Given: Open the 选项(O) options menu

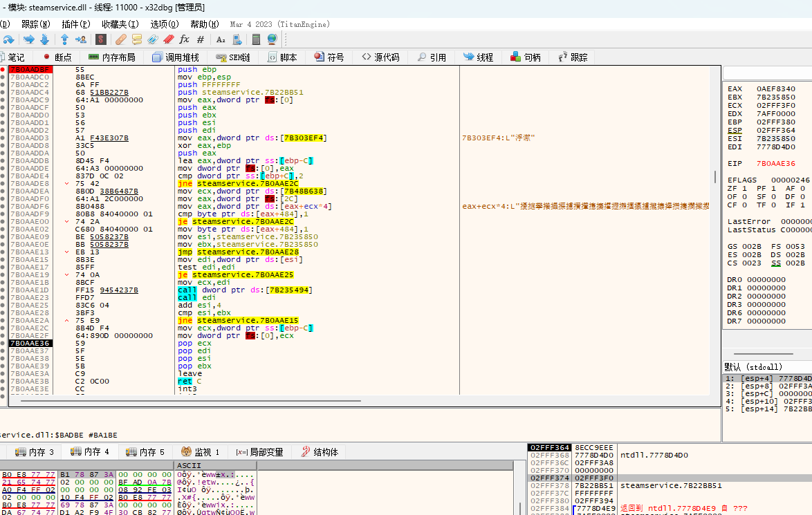Looking at the screenshot, I should 165,24.
